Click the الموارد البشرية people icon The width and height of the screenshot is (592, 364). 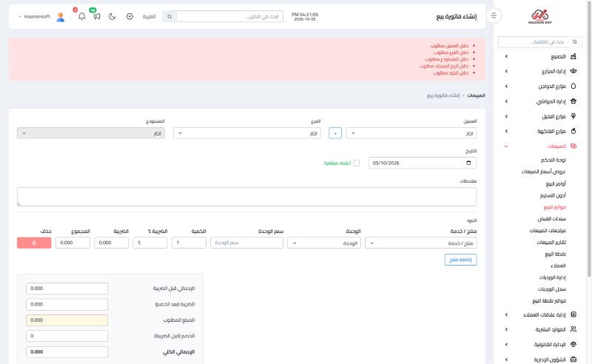coord(573,329)
